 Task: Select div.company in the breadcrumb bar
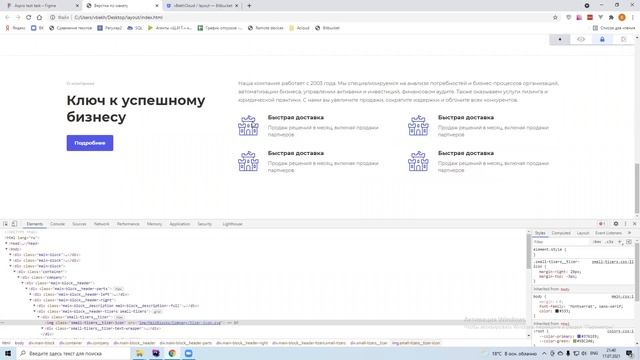[98, 343]
